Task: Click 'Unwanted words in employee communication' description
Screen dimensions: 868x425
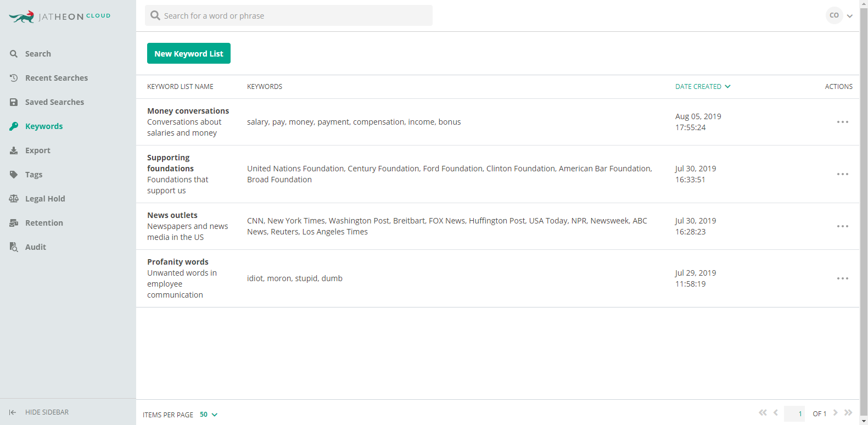Action: pyautogui.click(x=182, y=284)
